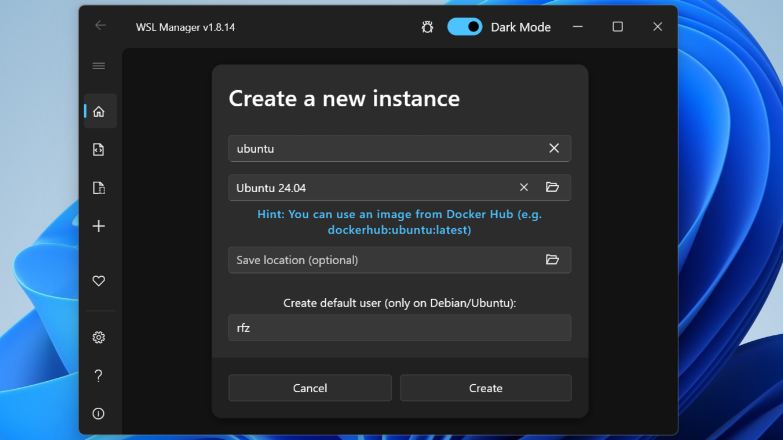This screenshot has width=783, height=440.
Task: Open the heart donate icon
Action: click(x=99, y=281)
